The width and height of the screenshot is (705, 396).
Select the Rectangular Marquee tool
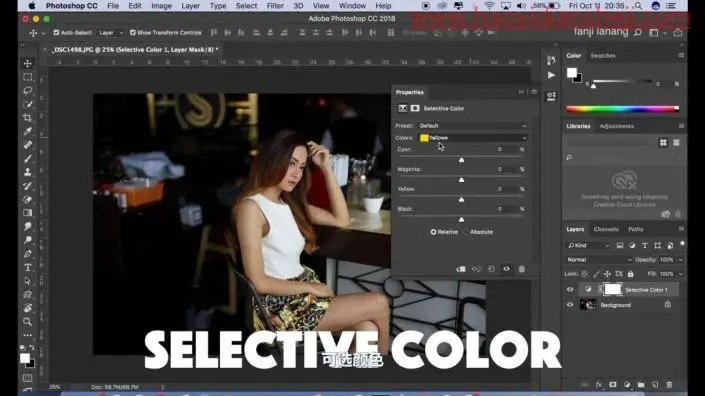click(27, 77)
